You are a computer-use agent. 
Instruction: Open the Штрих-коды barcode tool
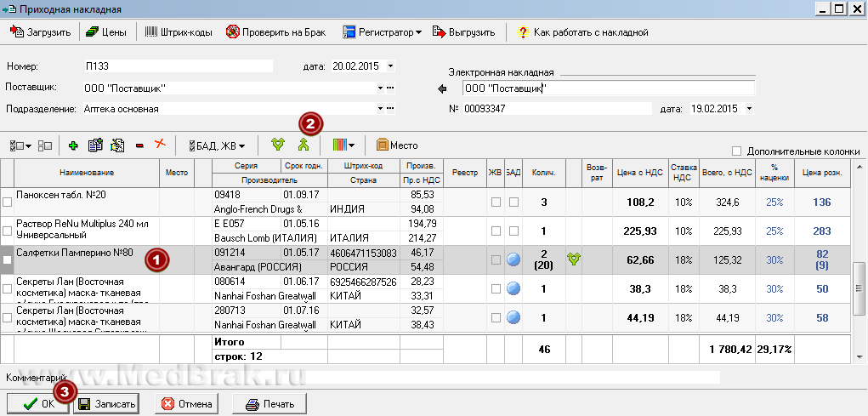[x=179, y=32]
